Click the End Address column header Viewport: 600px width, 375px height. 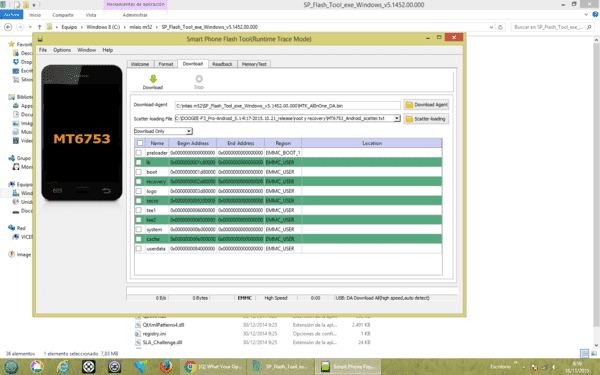pos(240,143)
